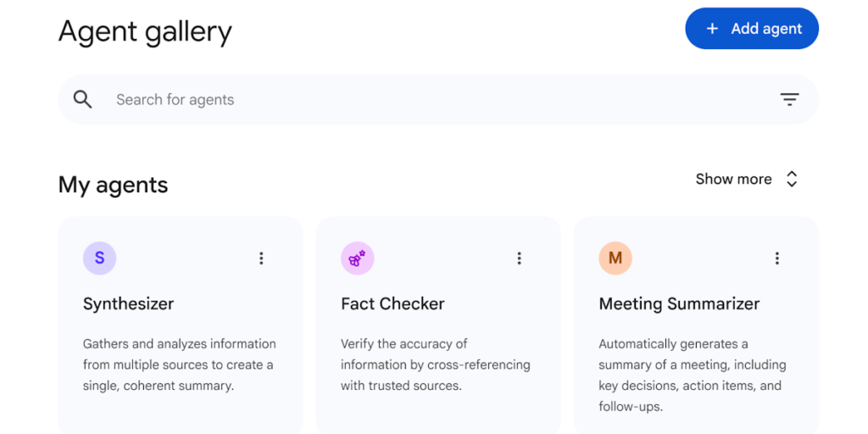This screenshot has height=434, width=868.
Task: Open the filter options icon
Action: tap(789, 100)
